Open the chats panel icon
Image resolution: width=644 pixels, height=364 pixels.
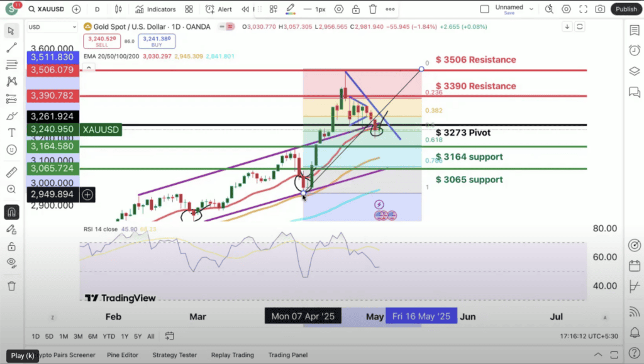635,92
